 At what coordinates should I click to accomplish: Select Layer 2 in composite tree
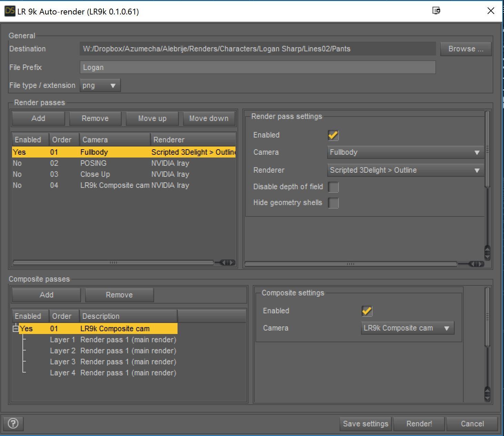[x=113, y=351]
